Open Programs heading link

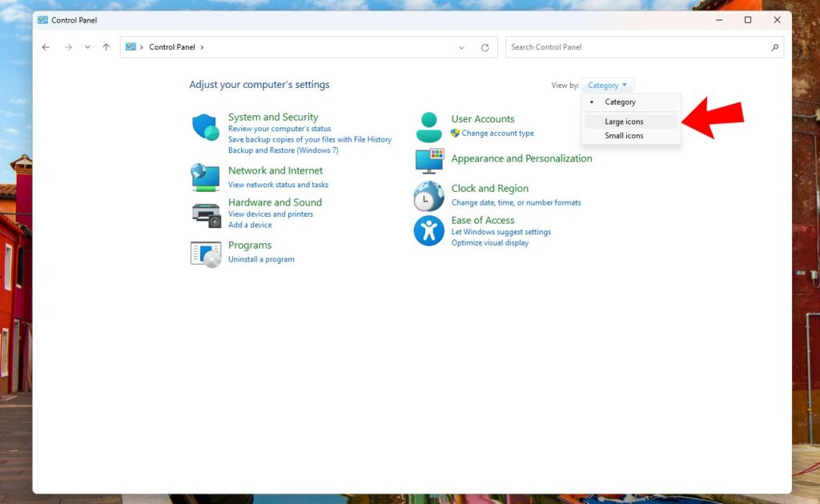(x=250, y=245)
